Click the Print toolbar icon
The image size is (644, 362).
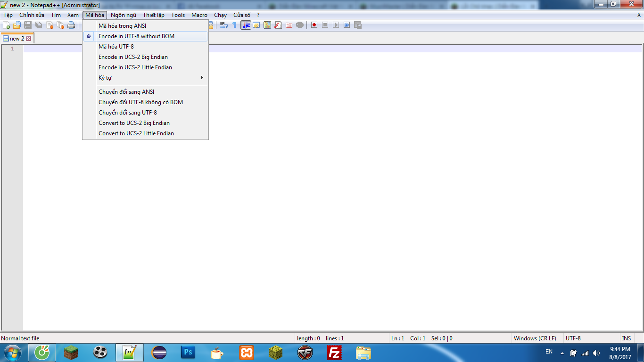tap(71, 25)
